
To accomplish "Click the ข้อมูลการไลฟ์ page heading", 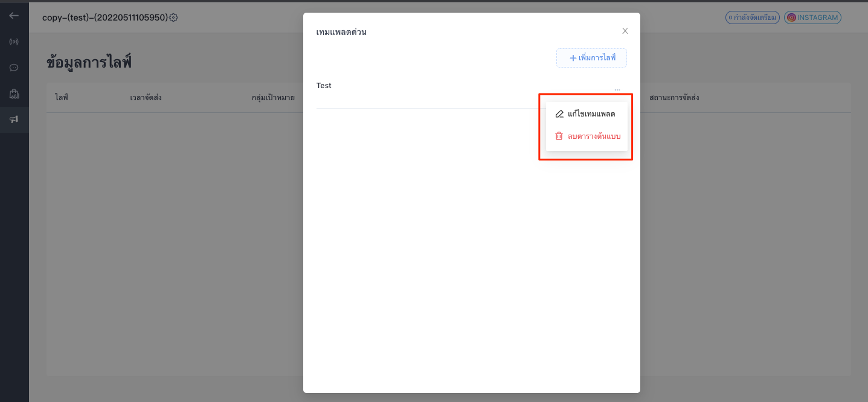I will (89, 62).
